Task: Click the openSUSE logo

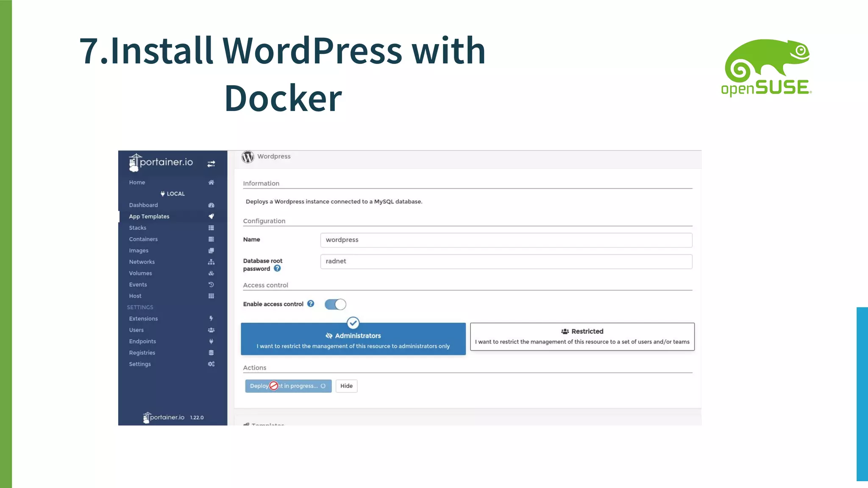Action: [x=766, y=68]
